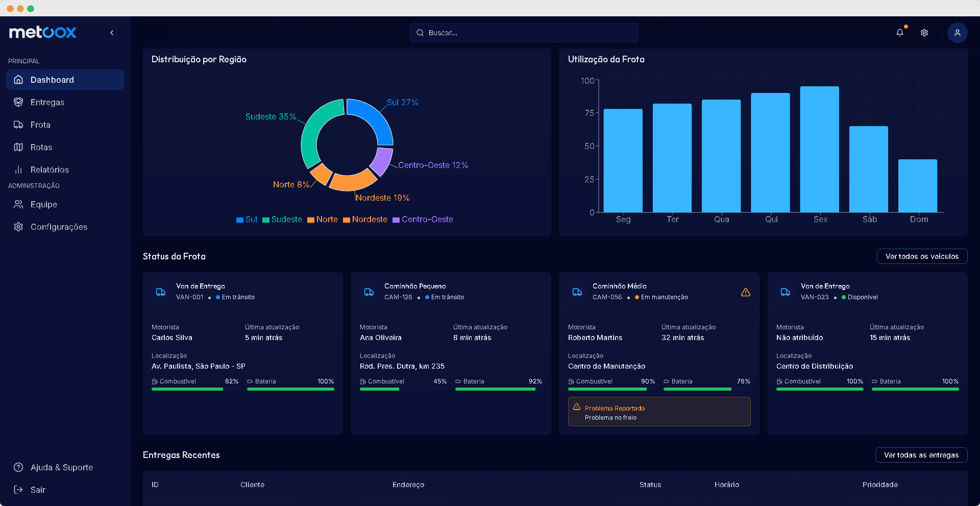Click Av. Paulista, São Paulo - SP location
Screen dimensions: 980x506
point(199,366)
